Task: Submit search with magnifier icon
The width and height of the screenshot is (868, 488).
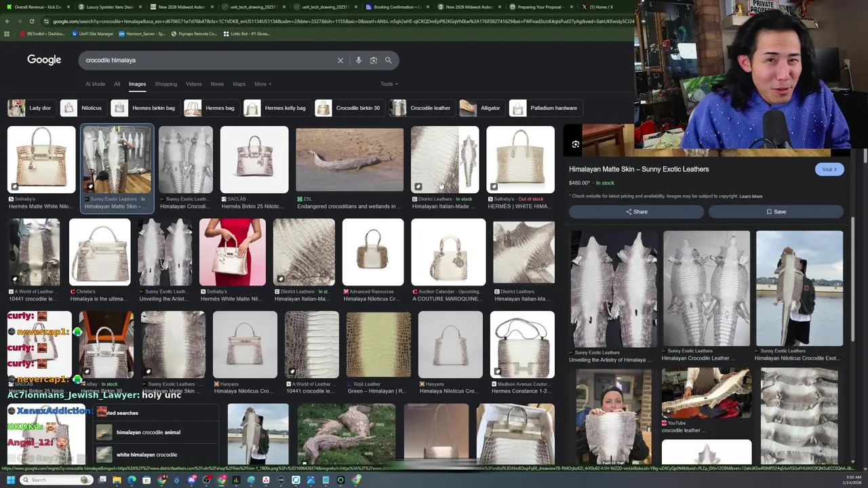Action: [x=389, y=60]
